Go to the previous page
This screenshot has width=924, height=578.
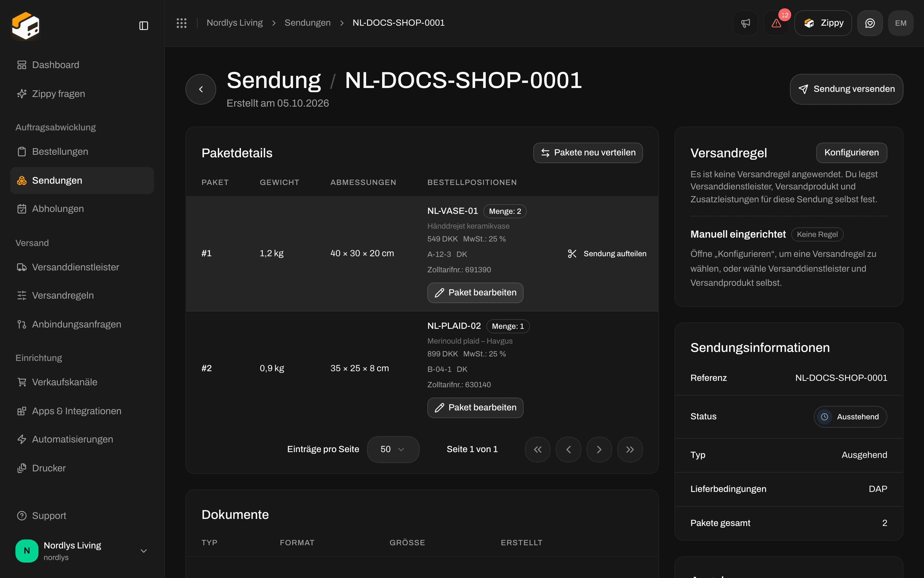pyautogui.click(x=568, y=450)
